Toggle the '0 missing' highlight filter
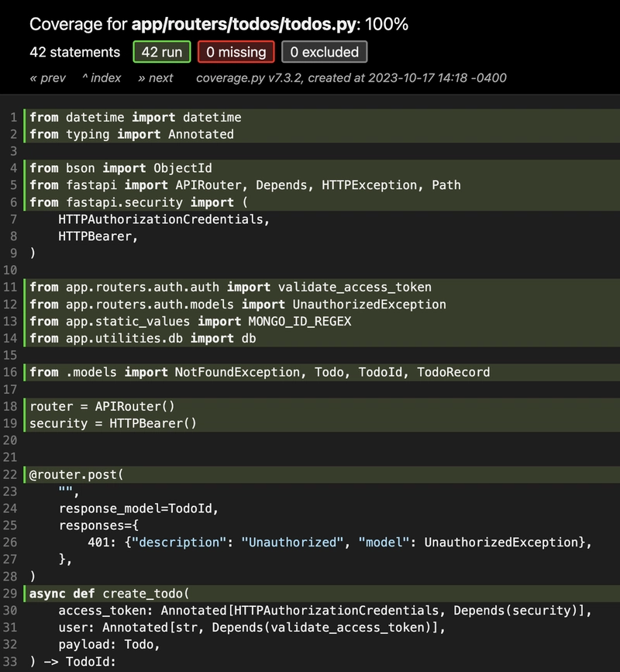 236,52
